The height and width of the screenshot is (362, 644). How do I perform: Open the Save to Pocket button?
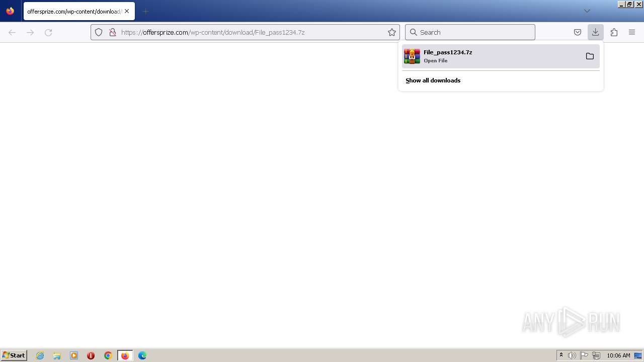pyautogui.click(x=578, y=32)
